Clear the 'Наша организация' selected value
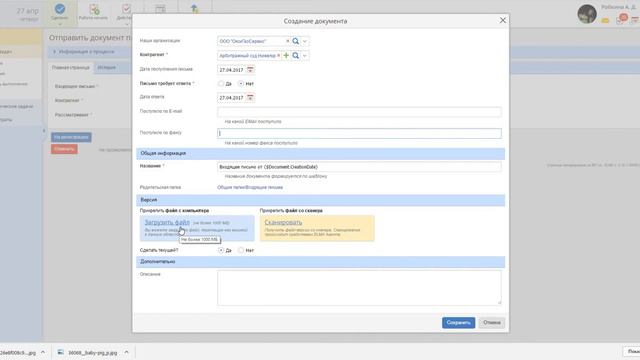This screenshot has height=360, width=640. (x=287, y=41)
